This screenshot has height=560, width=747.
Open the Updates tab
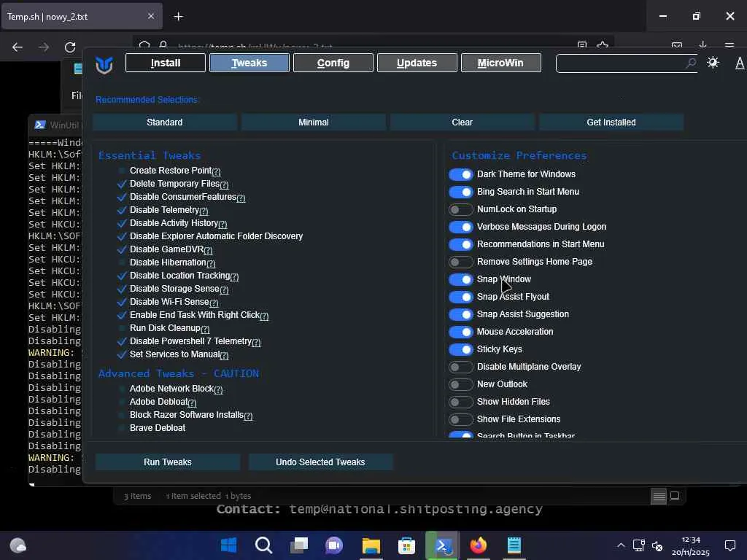coord(417,63)
